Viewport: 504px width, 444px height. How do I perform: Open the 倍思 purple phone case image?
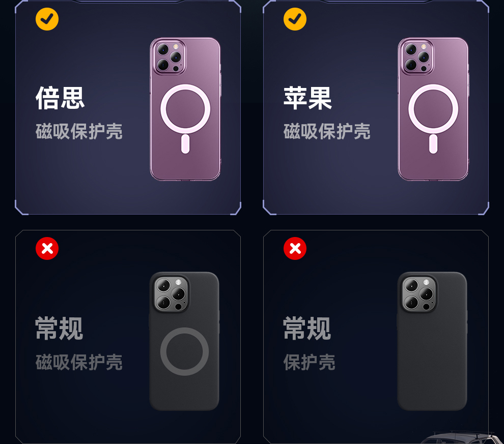click(185, 109)
